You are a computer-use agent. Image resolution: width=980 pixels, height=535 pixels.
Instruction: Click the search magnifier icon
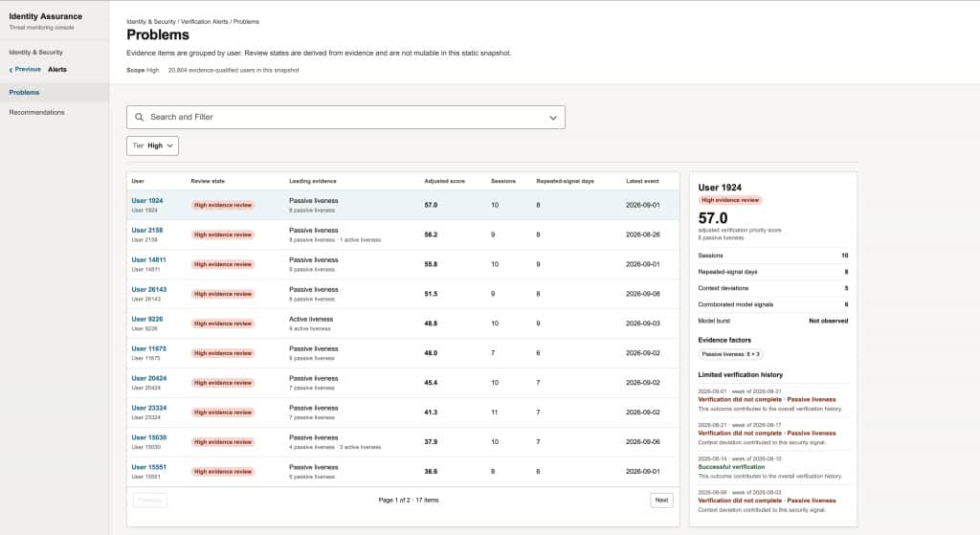pyautogui.click(x=140, y=117)
